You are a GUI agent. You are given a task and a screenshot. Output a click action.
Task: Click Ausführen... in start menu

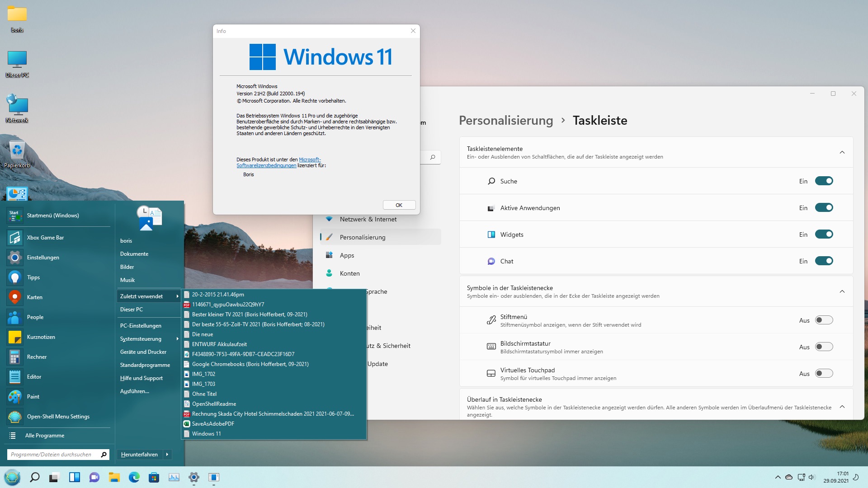click(x=149, y=391)
